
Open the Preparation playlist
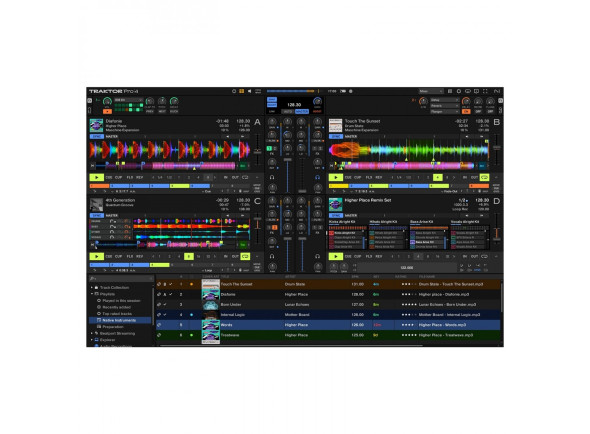coord(113,327)
